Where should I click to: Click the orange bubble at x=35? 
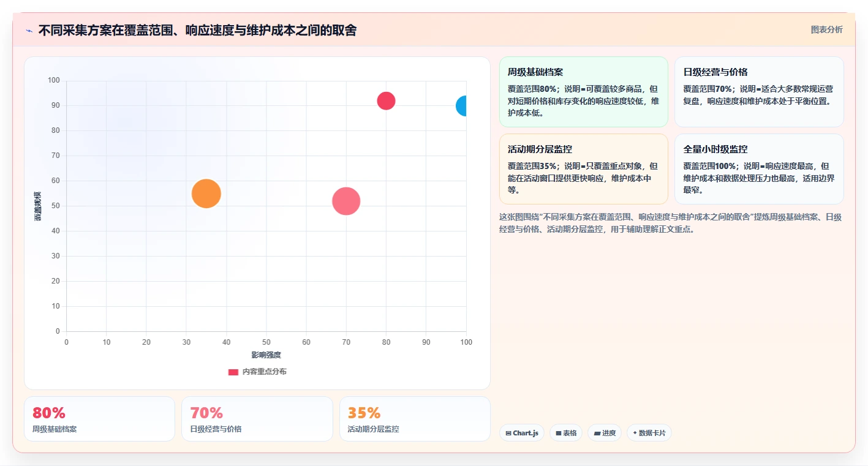(206, 194)
